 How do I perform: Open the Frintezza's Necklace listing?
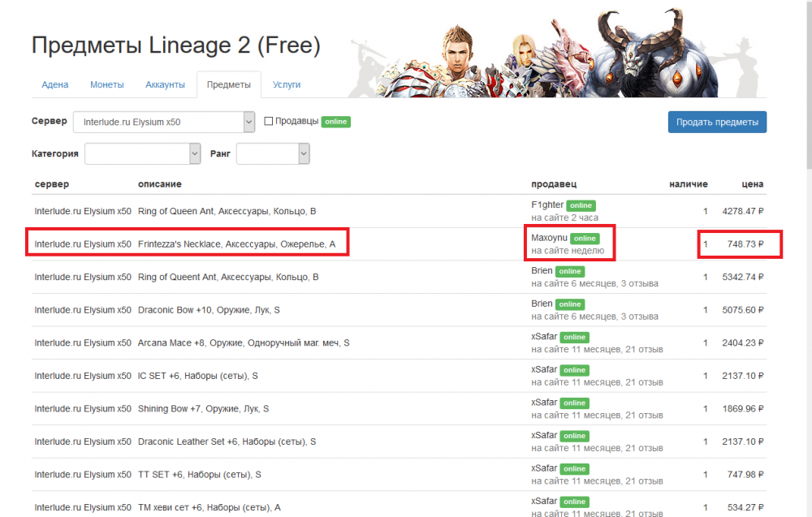pos(236,244)
